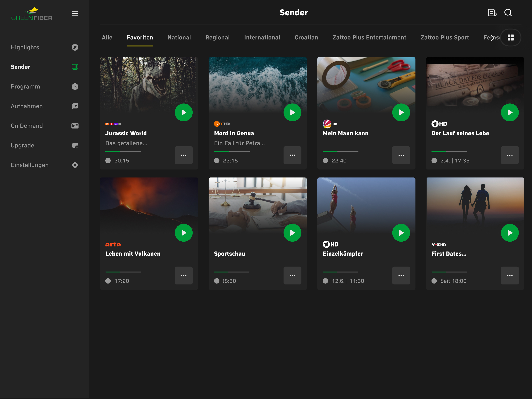Viewport: 532px width, 399px height.
Task: Click Das Erste HD logo on Einzelkämpfer
Action: point(330,244)
